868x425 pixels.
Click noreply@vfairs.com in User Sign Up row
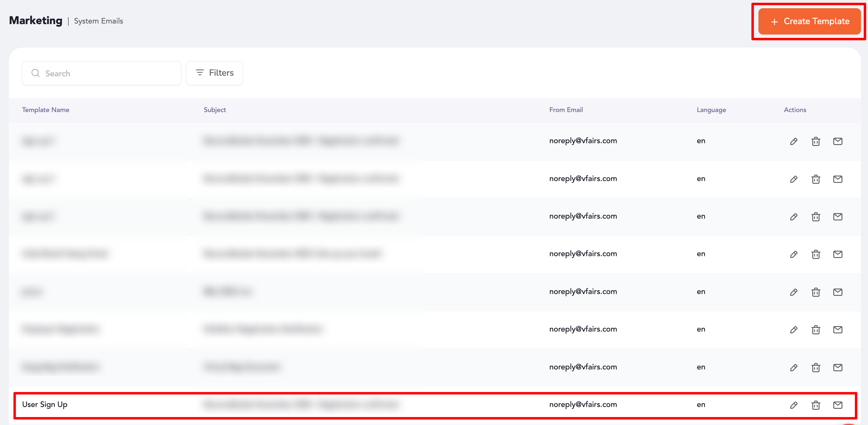(x=583, y=405)
